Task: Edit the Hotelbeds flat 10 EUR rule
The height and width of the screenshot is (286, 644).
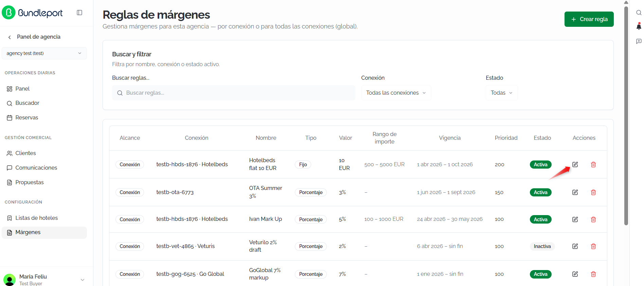Action: pos(575,165)
